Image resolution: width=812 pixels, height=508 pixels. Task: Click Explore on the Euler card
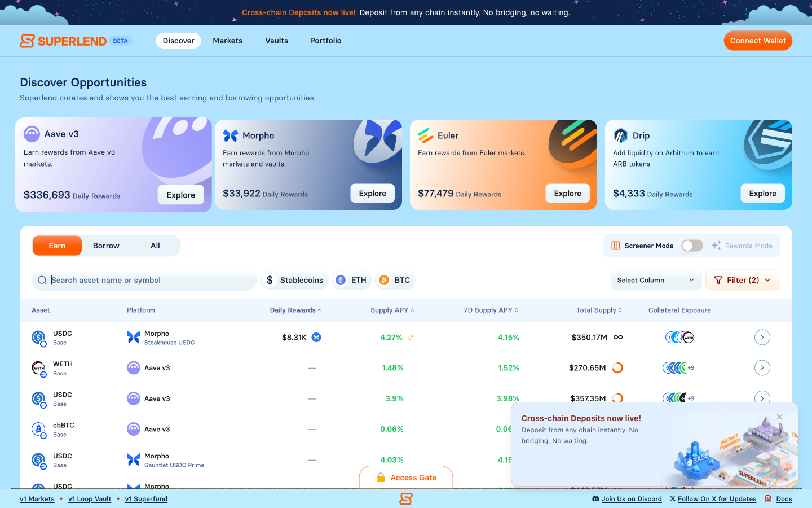point(567,194)
